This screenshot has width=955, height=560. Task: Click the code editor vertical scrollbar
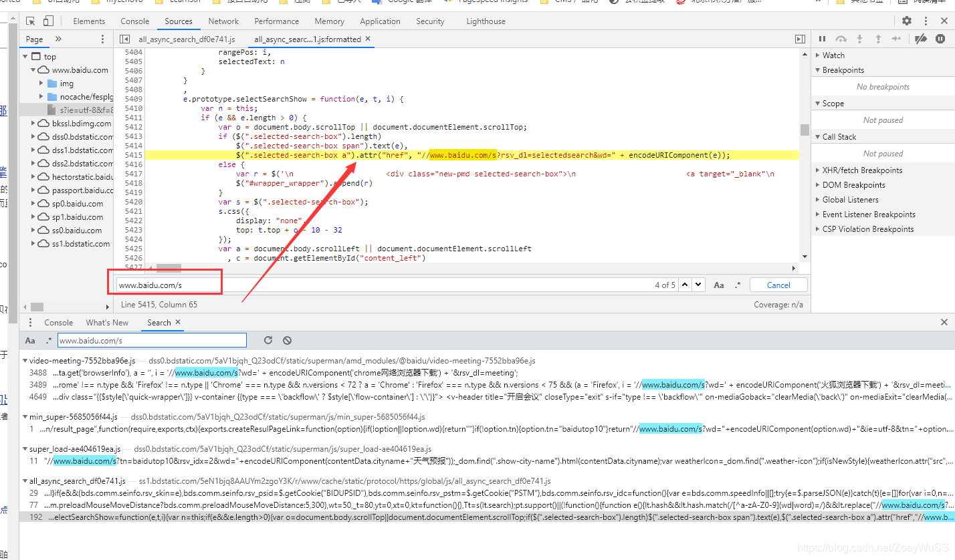[x=805, y=130]
